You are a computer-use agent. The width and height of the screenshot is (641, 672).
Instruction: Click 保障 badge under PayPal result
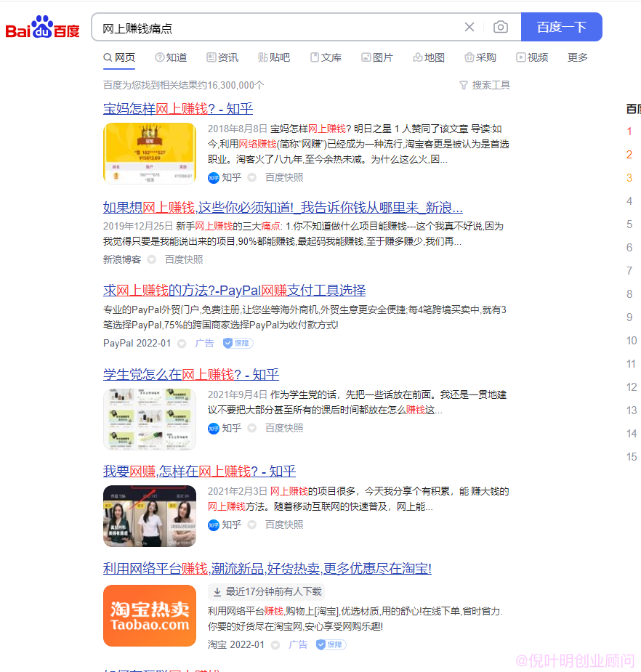pyautogui.click(x=238, y=344)
